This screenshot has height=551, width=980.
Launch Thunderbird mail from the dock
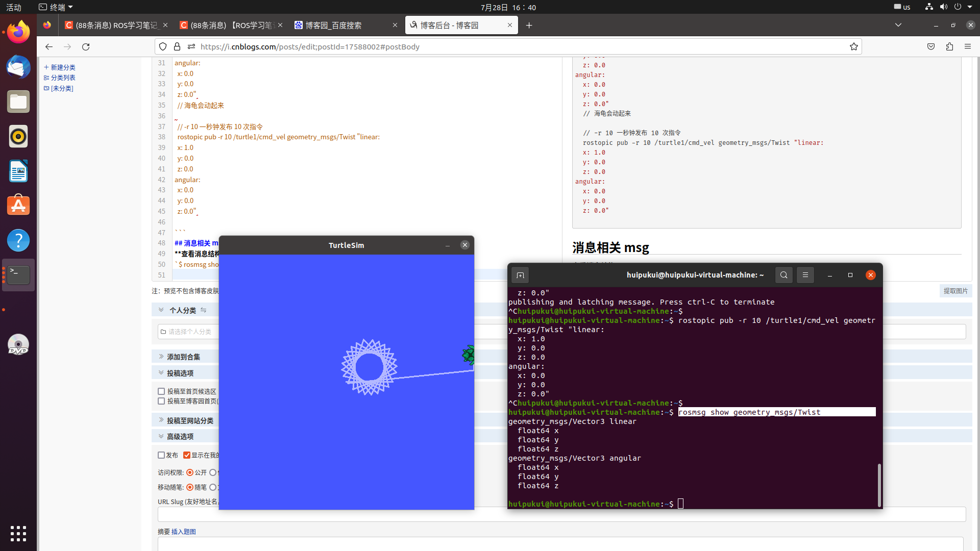(x=18, y=67)
